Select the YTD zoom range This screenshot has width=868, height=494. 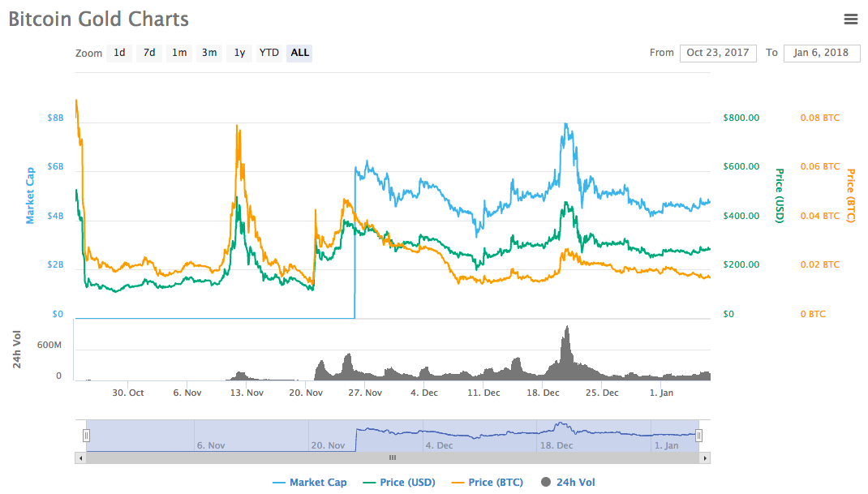[269, 54]
